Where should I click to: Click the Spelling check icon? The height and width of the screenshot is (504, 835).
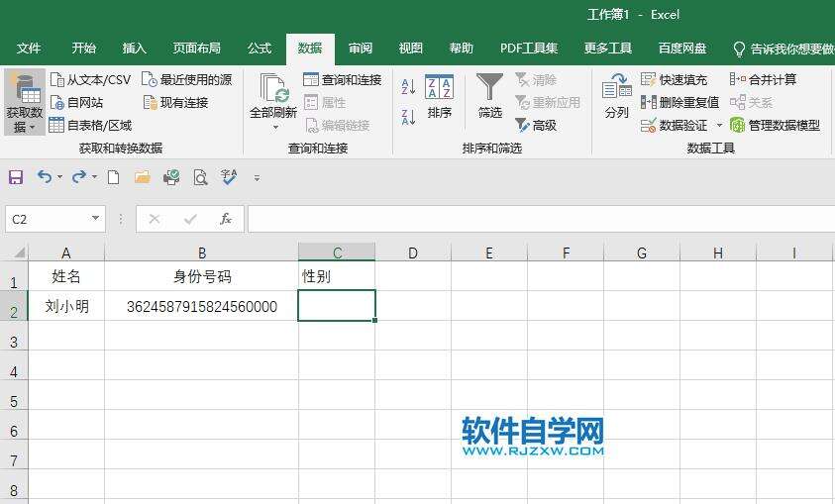pos(229,177)
